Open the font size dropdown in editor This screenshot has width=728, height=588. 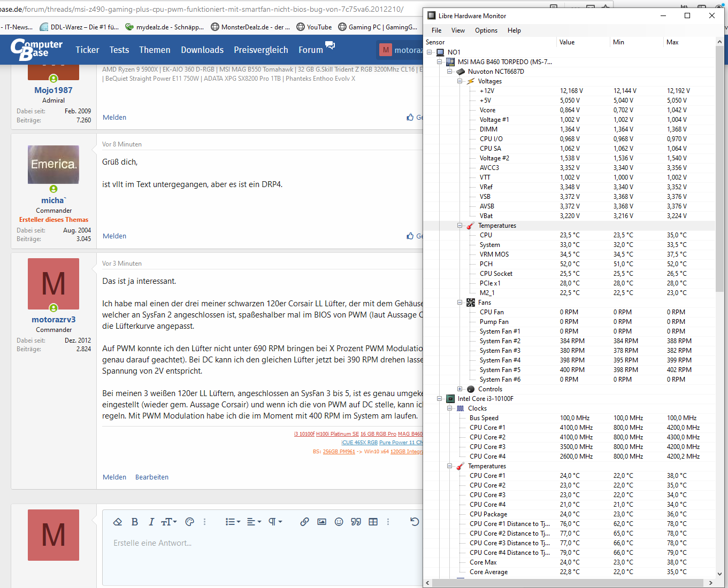pos(168,522)
